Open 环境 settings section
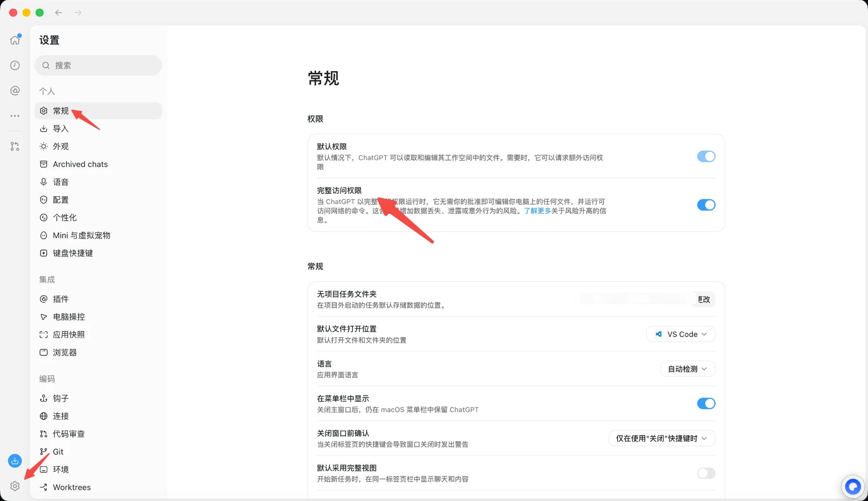Viewport: 868px width, 501px height. pos(98,470)
